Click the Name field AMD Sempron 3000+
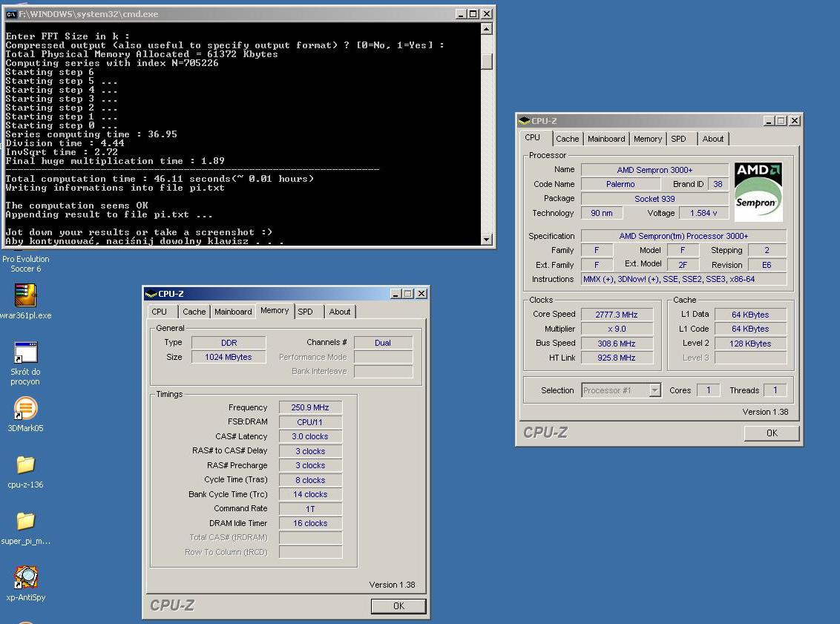Image resolution: width=840 pixels, height=624 pixels. point(654,170)
